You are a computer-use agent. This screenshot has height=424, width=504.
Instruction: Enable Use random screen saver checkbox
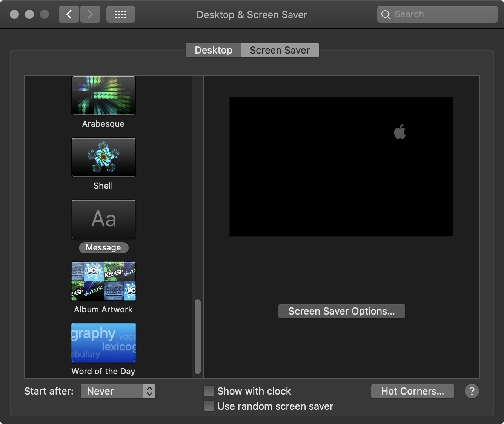pyautogui.click(x=209, y=406)
